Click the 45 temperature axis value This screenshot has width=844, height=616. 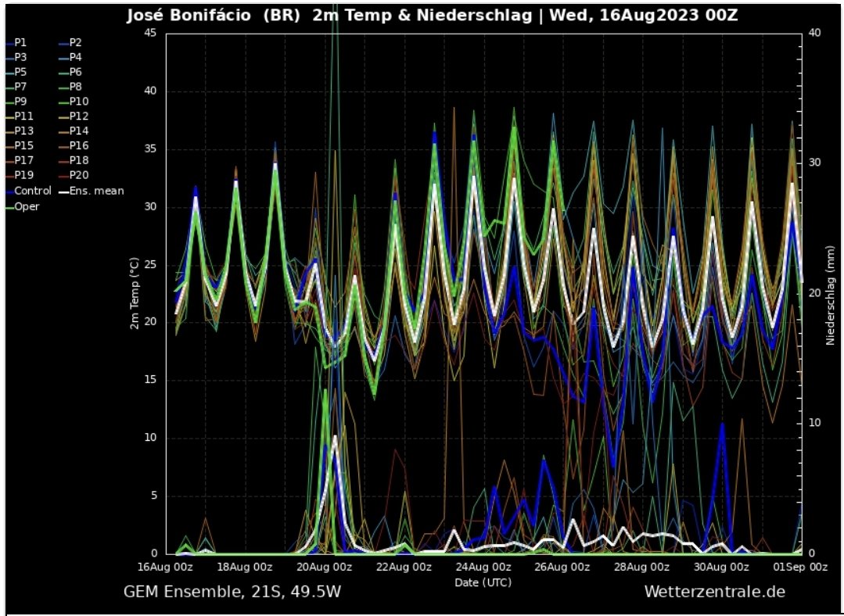(151, 33)
